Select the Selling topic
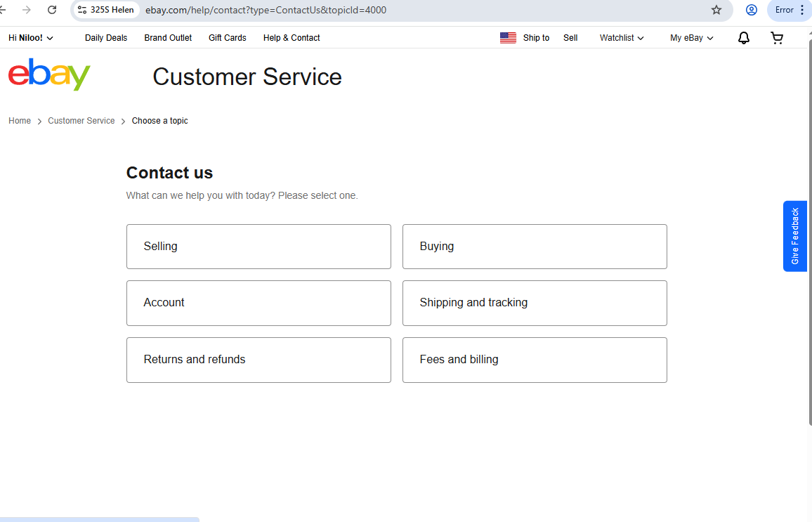Screen dimensions: 812x522 (x=258, y=247)
